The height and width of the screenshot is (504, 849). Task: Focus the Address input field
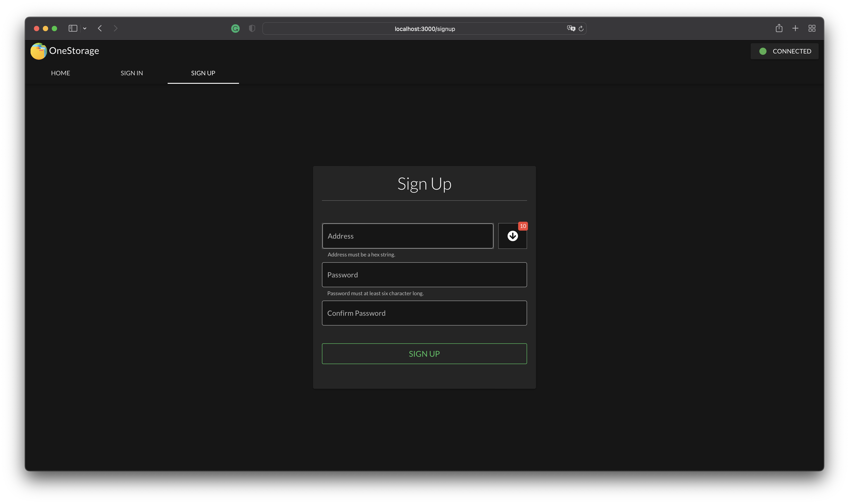click(407, 236)
